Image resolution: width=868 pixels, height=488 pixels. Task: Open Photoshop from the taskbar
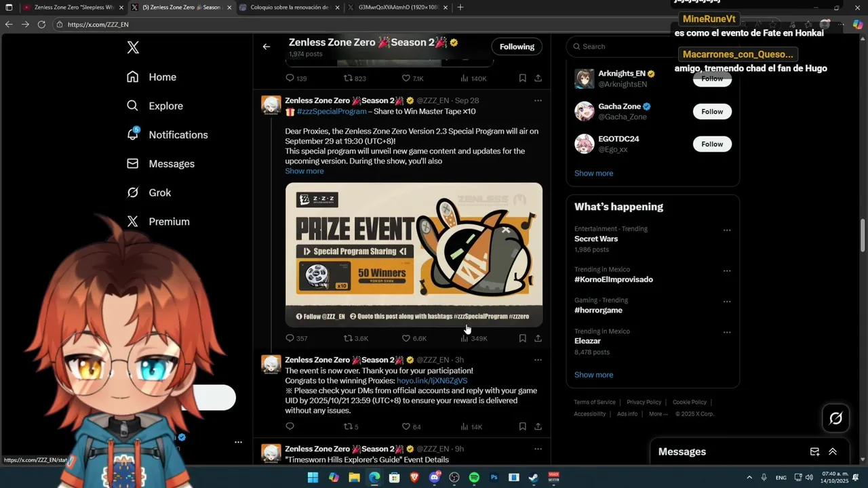click(x=494, y=478)
